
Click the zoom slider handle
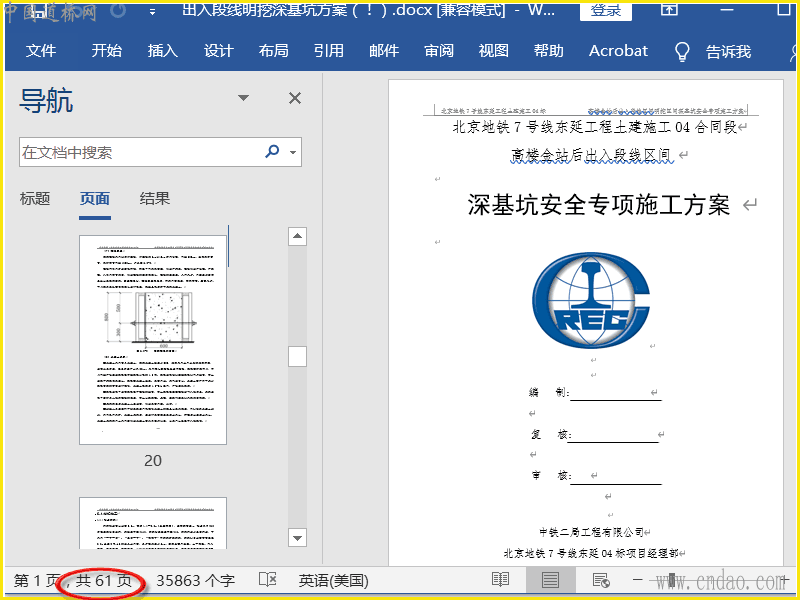point(672,580)
